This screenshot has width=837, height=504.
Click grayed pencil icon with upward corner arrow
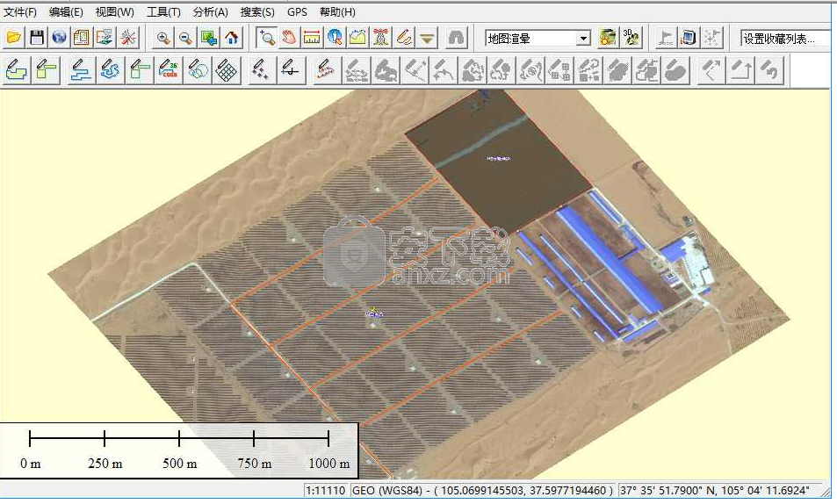[740, 70]
